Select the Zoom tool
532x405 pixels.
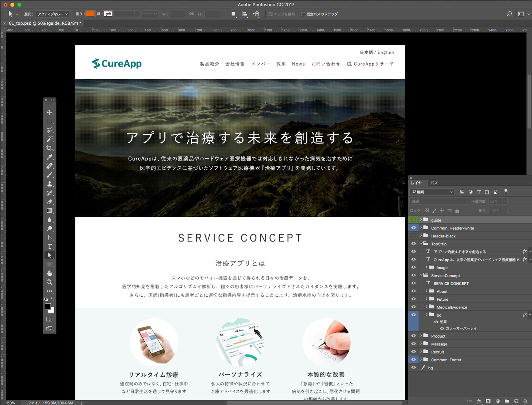click(50, 282)
